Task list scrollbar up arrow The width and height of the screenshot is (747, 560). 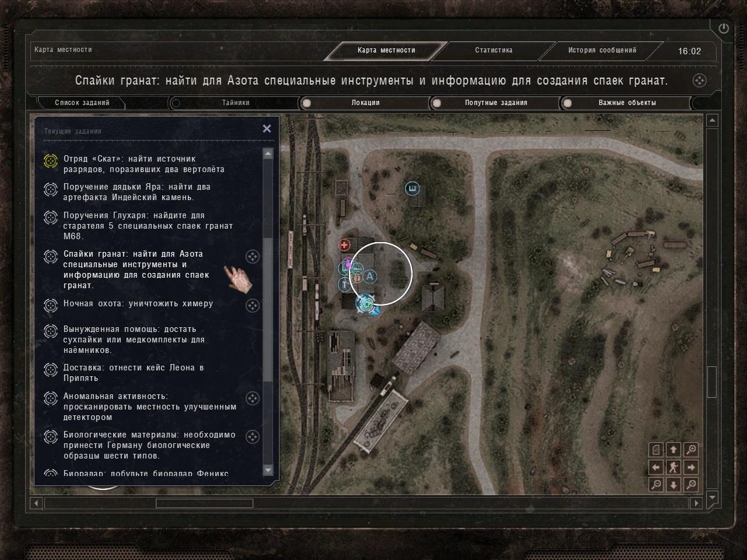tap(268, 153)
